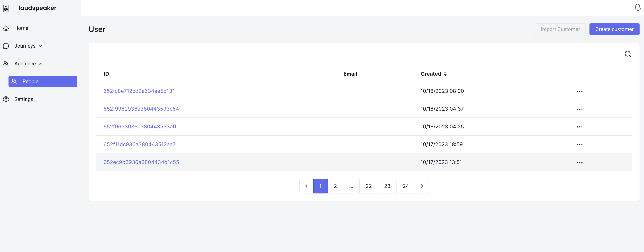Image resolution: width=644 pixels, height=252 pixels.
Task: Open Settings via the gear icon
Action: click(x=6, y=99)
